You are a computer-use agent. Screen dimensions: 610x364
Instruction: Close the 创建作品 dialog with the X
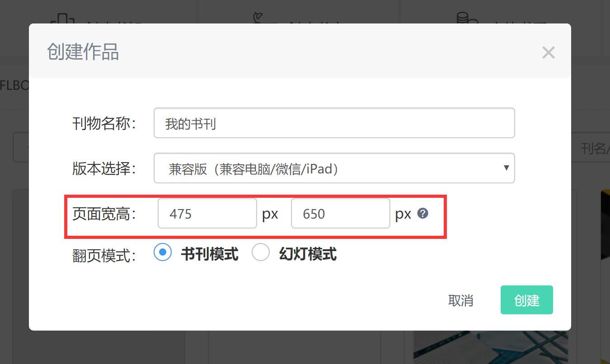tap(548, 53)
